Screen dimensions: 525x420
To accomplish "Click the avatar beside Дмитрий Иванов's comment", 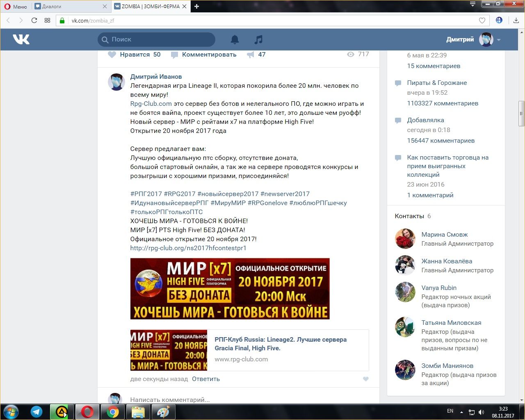I will (x=116, y=82).
